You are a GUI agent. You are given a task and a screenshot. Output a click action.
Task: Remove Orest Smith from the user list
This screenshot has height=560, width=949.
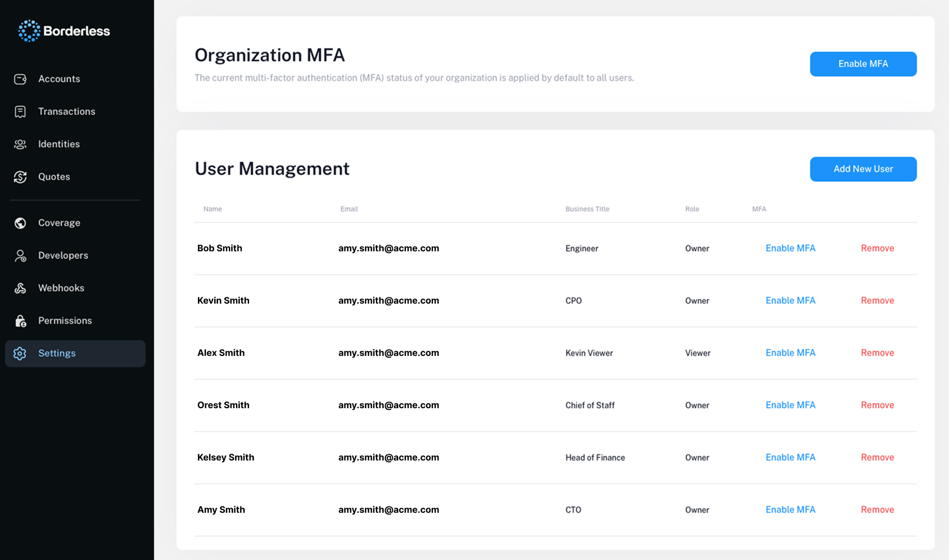877,405
